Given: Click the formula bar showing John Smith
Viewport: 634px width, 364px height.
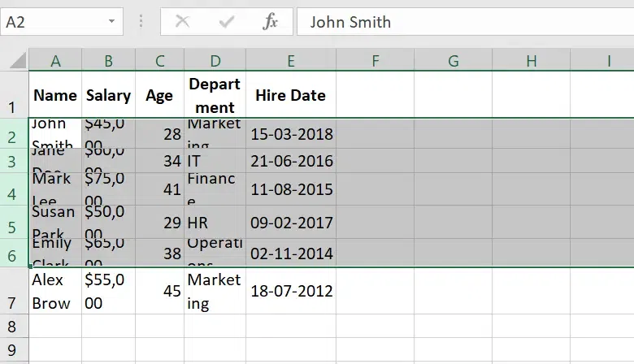Looking at the screenshot, I should pyautogui.click(x=463, y=22).
